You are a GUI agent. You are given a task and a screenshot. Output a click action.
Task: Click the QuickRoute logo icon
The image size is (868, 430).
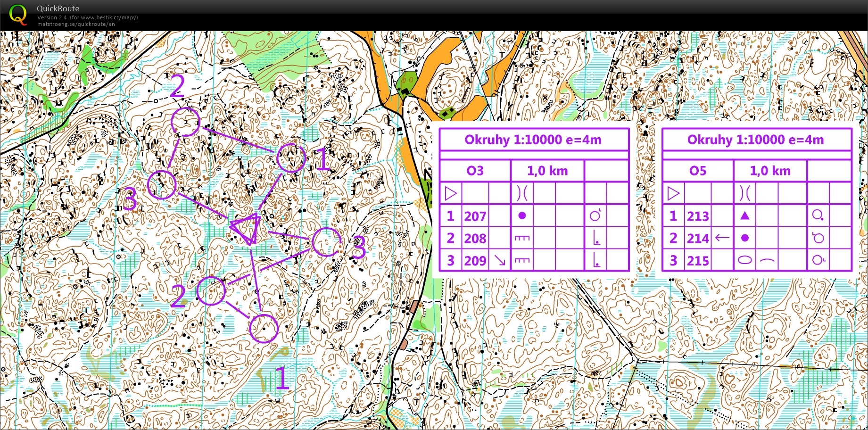(18, 15)
